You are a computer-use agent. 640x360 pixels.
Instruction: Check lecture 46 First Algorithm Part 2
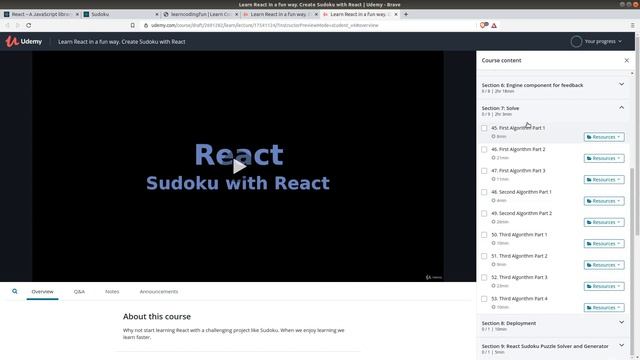[x=484, y=149]
